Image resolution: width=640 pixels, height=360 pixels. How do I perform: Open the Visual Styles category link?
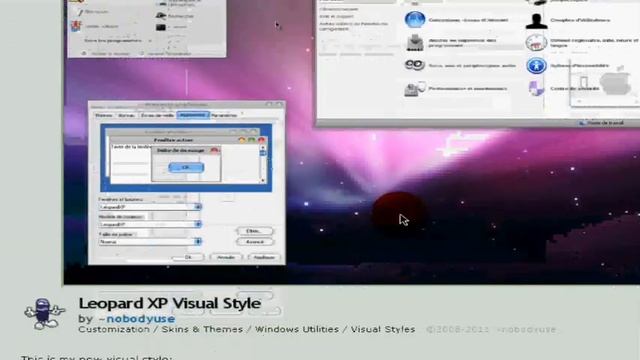(x=383, y=329)
